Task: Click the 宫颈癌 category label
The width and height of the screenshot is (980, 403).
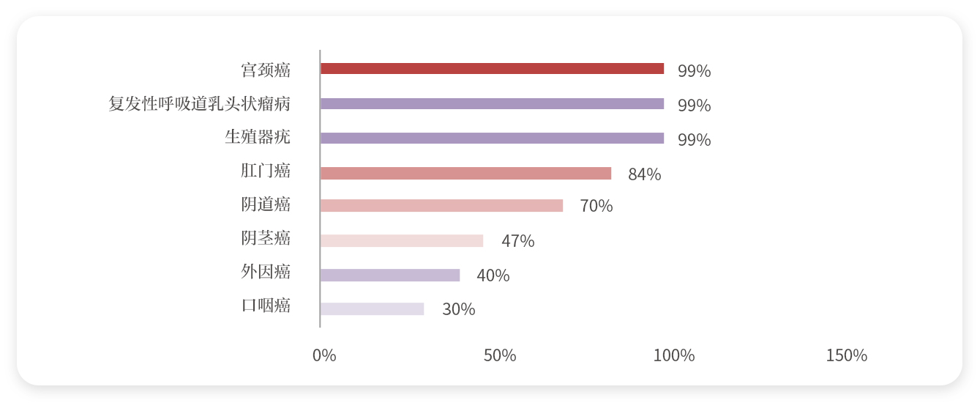Action: tap(266, 70)
